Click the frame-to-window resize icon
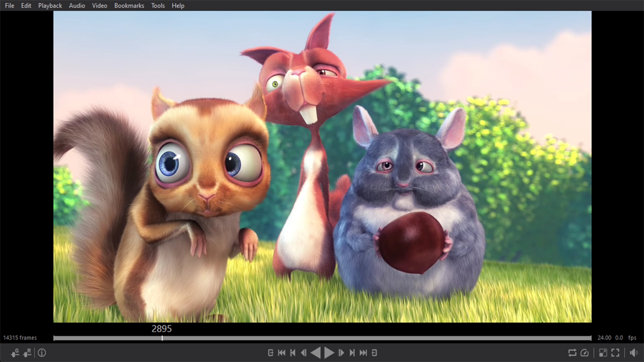644x362 pixels. pos(603,353)
